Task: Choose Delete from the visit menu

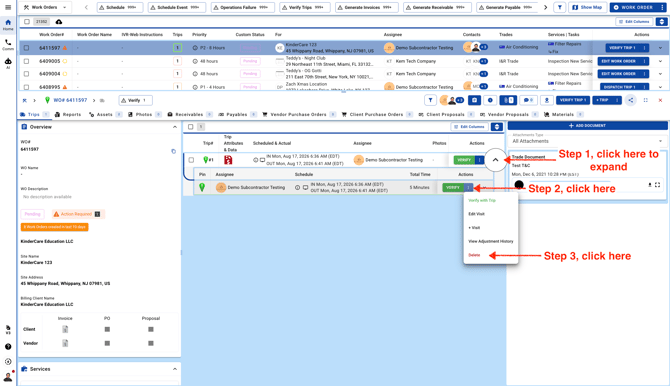Action: pos(474,255)
